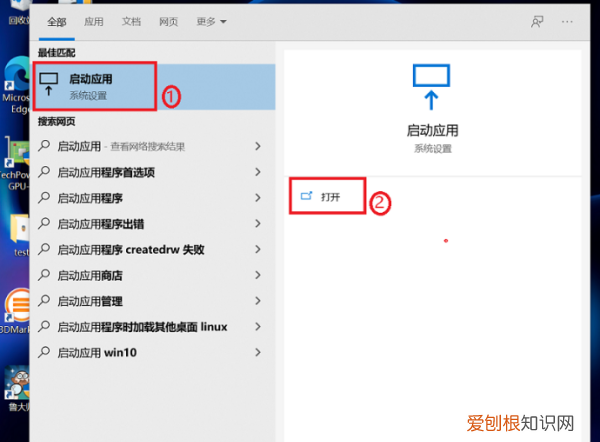The height and width of the screenshot is (442, 600).
Task: Open the 鲁大师 desktop shortcut
Action: point(17,388)
